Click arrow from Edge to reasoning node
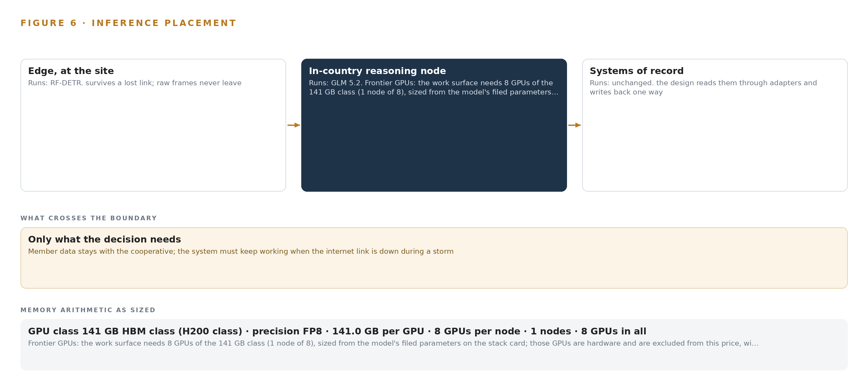 click(x=294, y=125)
